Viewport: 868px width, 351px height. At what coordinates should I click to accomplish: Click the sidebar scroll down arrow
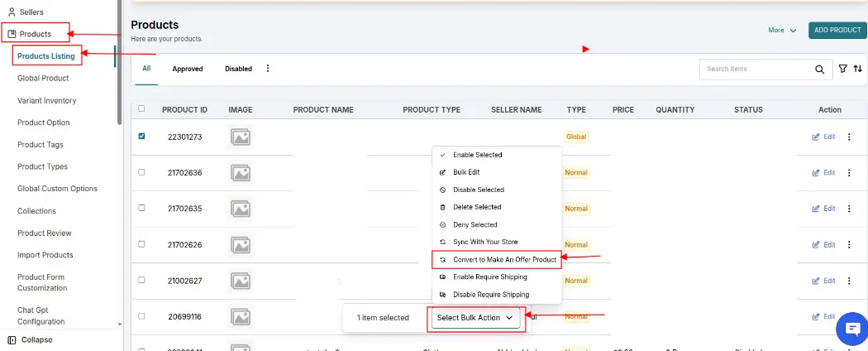[120, 325]
